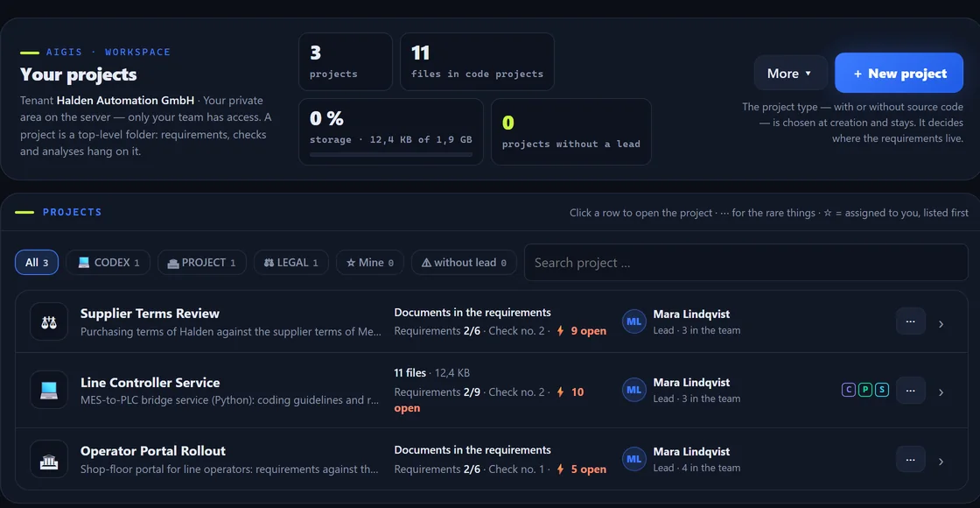Open the Supplier Terms Review project title
The width and height of the screenshot is (980, 508).
click(x=150, y=314)
